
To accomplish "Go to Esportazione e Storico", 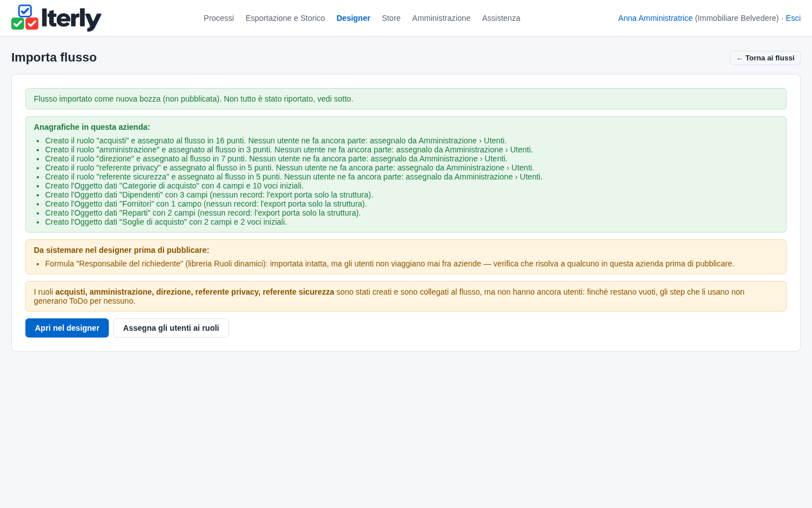I will pyautogui.click(x=285, y=18).
